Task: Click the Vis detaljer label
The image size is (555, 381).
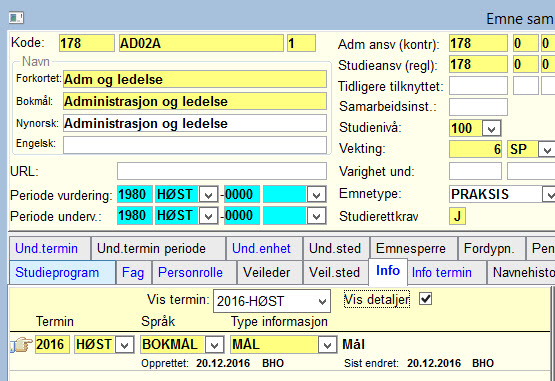Action: [x=377, y=300]
